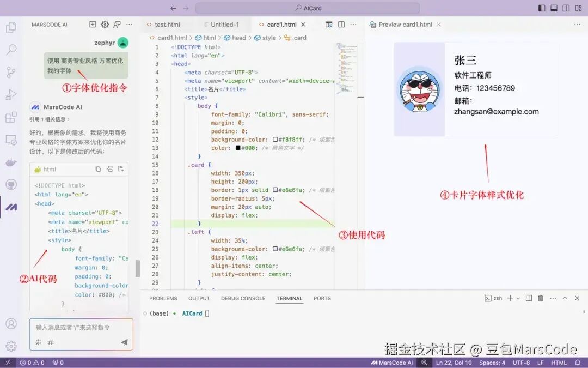The height and width of the screenshot is (368, 588).
Task: Open the head breadcrumb dropdown
Action: (x=235, y=38)
